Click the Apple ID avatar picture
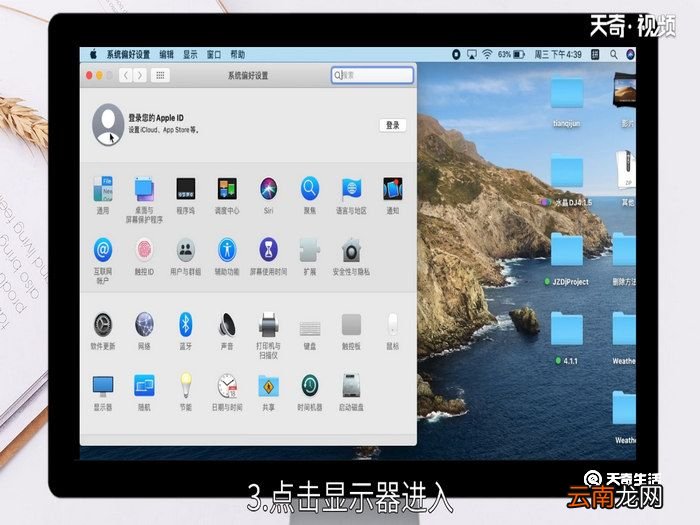The height and width of the screenshot is (525, 700). pyautogui.click(x=108, y=124)
